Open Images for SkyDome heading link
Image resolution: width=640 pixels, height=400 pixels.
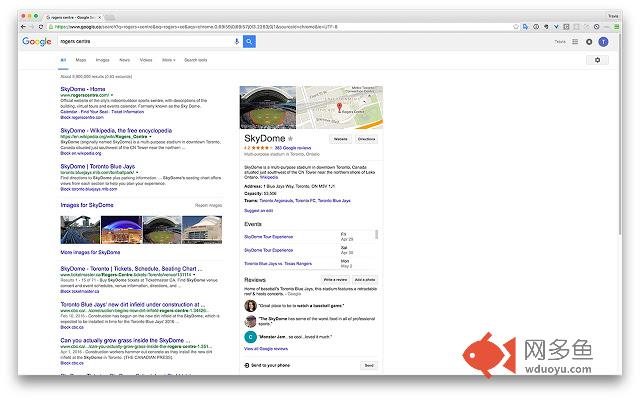(x=87, y=205)
